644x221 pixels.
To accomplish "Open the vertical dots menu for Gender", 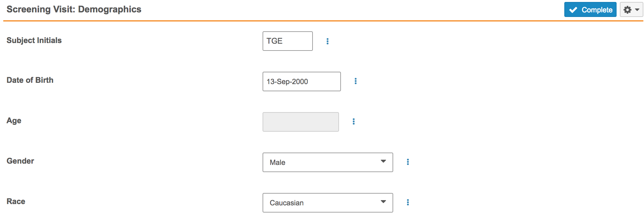I will (408, 162).
